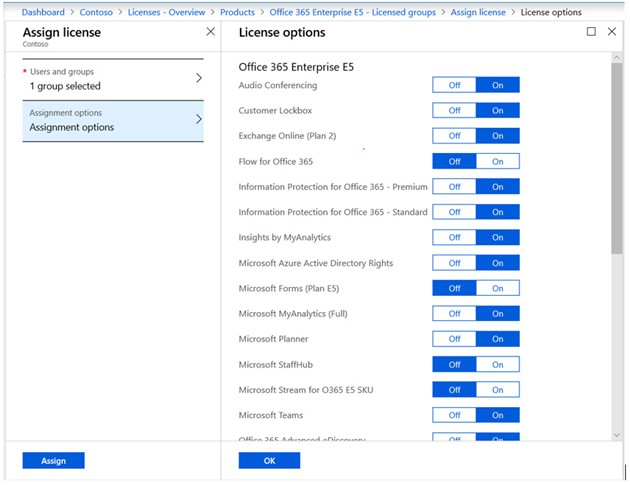This screenshot has width=630, height=485.
Task: Turn off Microsoft Azure Active Directory Rights
Action: click(x=454, y=263)
